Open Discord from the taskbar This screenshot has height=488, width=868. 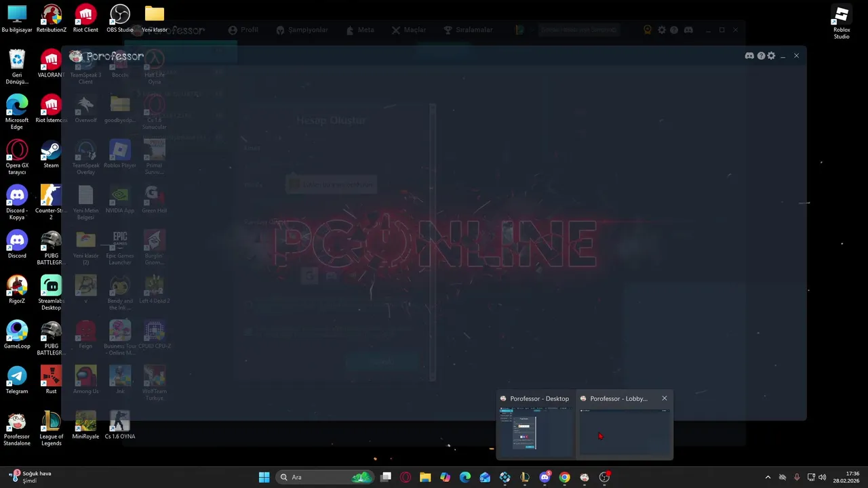click(x=545, y=477)
